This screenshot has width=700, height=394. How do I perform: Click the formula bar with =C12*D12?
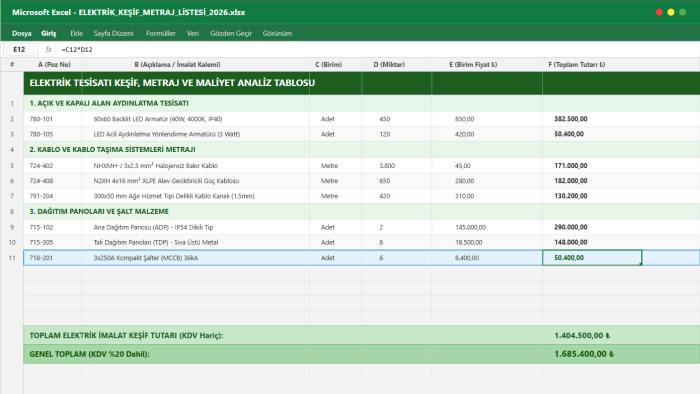pos(377,50)
